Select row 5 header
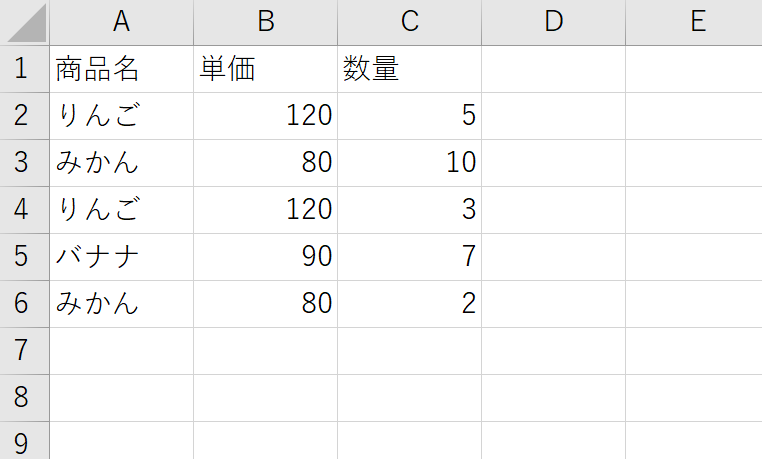The height and width of the screenshot is (459, 762). 24,257
